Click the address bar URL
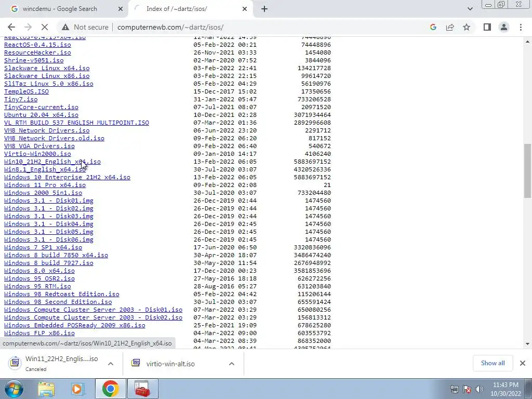532x399 pixels. tap(170, 27)
